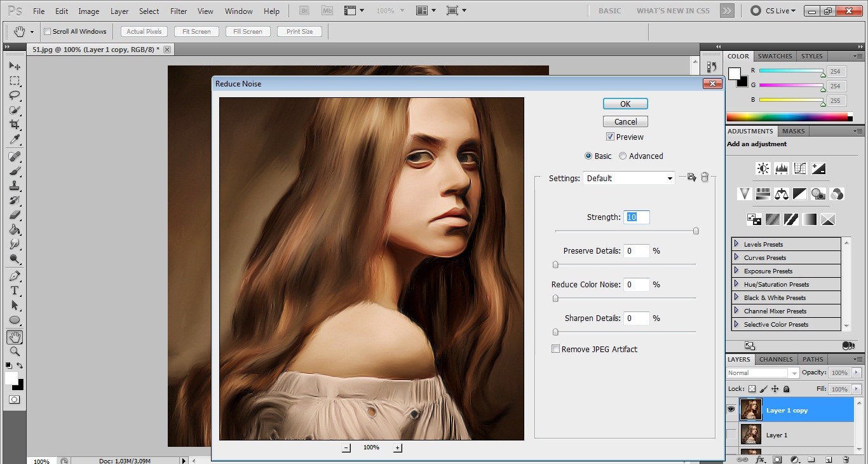Image resolution: width=868 pixels, height=464 pixels.
Task: Switch to the Channels tab
Action: coord(776,359)
